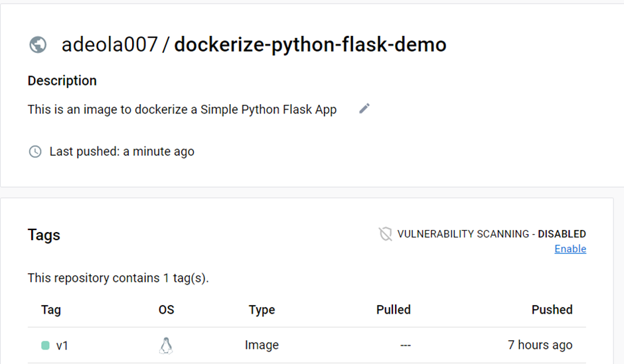The width and height of the screenshot is (624, 364).
Task: Open the v1 tag
Action: point(62,345)
